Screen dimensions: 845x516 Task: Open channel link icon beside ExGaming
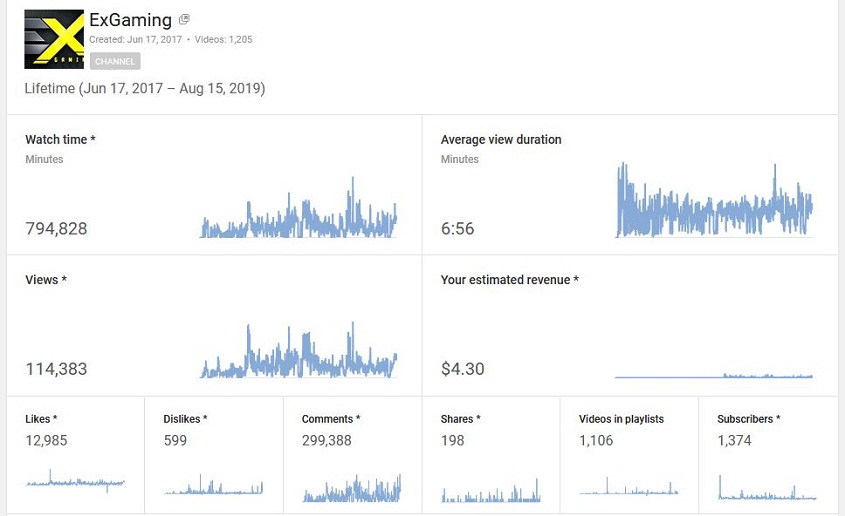(x=184, y=20)
